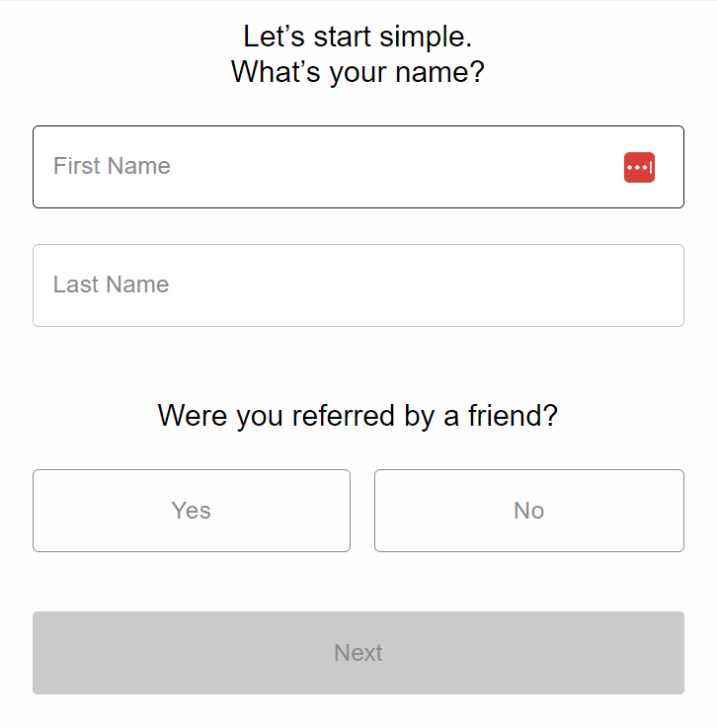Viewport: 717px width, 728px height.
Task: Click the 'Last Name' placeholder text
Action: click(111, 284)
